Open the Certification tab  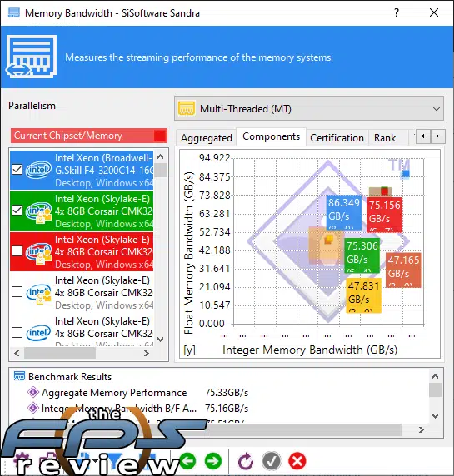337,138
